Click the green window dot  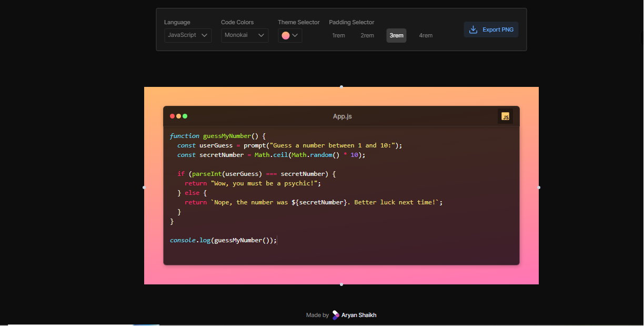point(185,116)
